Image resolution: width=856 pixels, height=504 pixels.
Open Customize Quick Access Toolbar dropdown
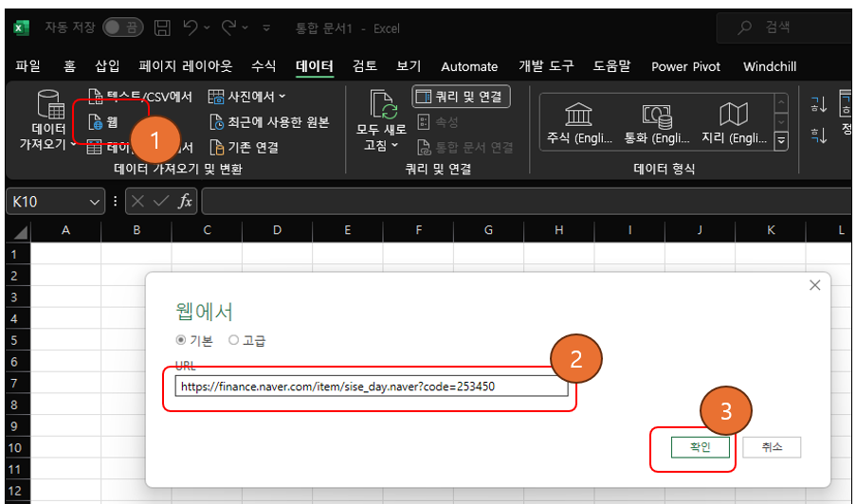pos(266,27)
